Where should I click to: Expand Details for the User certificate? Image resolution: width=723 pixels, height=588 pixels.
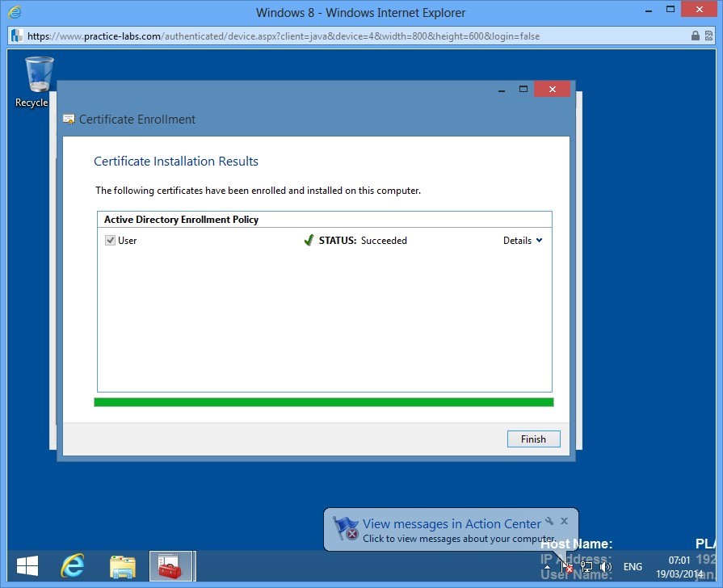pyautogui.click(x=523, y=241)
